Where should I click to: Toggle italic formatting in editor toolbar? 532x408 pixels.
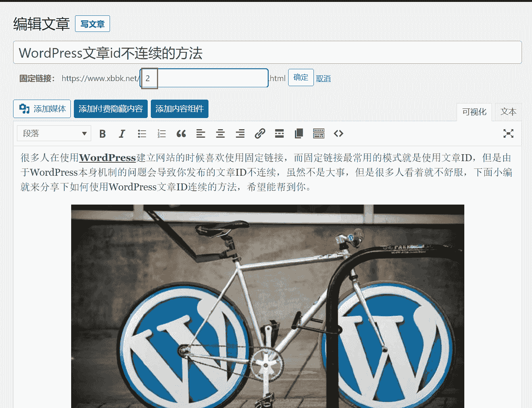click(x=122, y=133)
